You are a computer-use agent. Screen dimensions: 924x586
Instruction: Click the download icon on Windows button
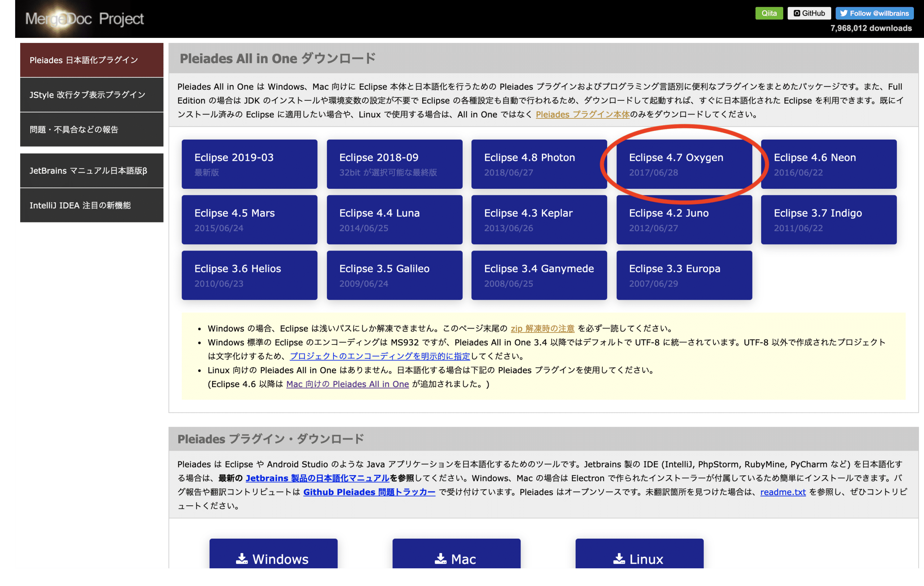241,559
